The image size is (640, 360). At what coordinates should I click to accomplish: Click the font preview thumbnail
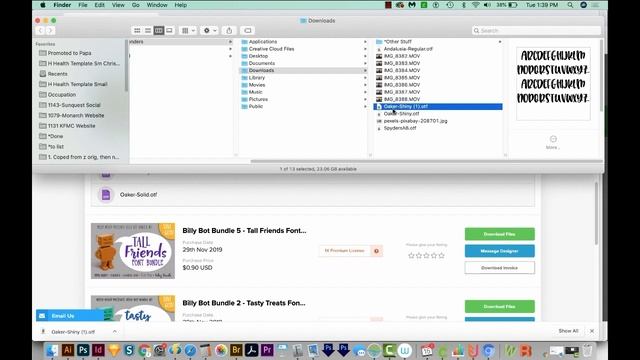click(x=553, y=84)
